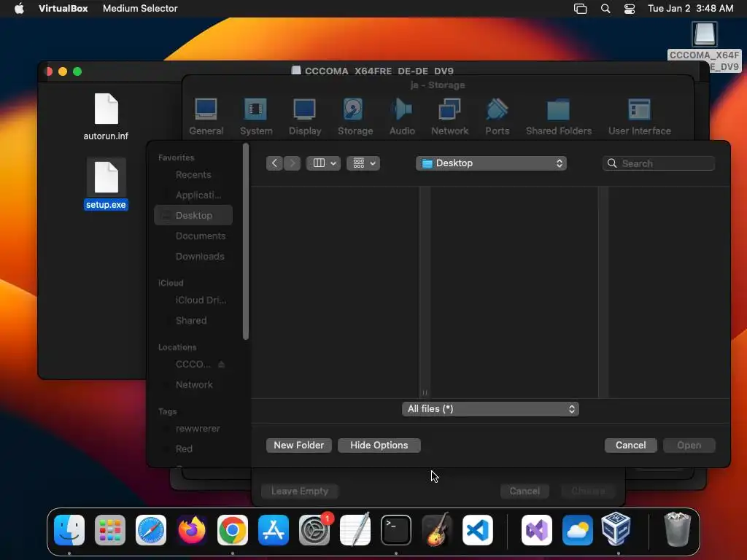This screenshot has height=560, width=747.
Task: Open Firefox from the Dock
Action: [192, 530]
